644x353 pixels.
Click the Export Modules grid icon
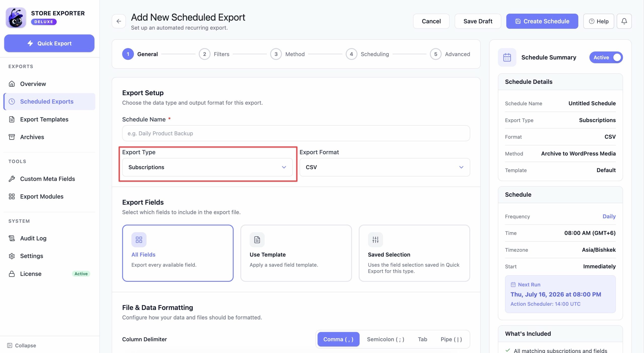12,196
